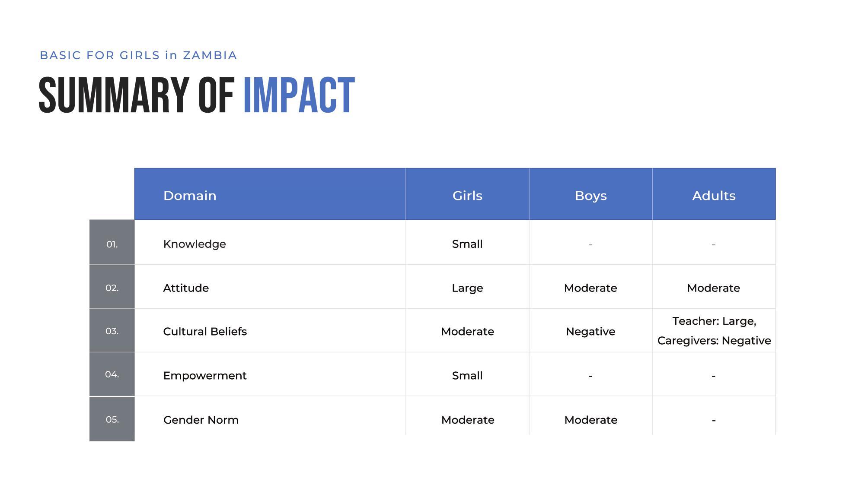Click the Moderate value in Attitude Adults cell
This screenshot has height=488, width=868.
click(714, 288)
